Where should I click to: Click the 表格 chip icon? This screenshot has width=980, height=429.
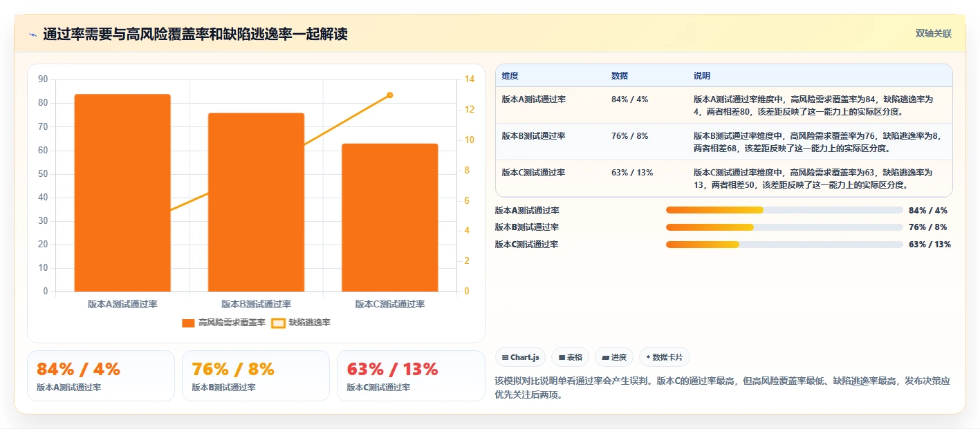coord(562,358)
